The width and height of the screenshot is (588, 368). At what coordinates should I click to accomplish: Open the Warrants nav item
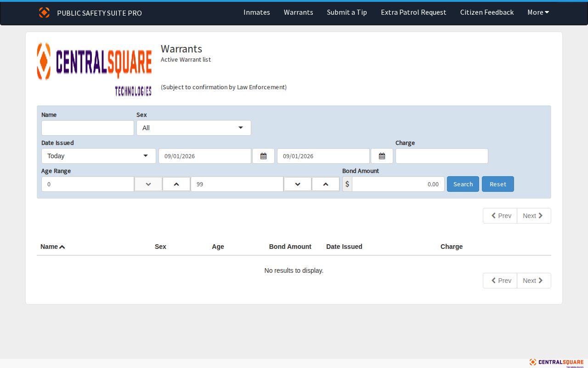click(299, 12)
